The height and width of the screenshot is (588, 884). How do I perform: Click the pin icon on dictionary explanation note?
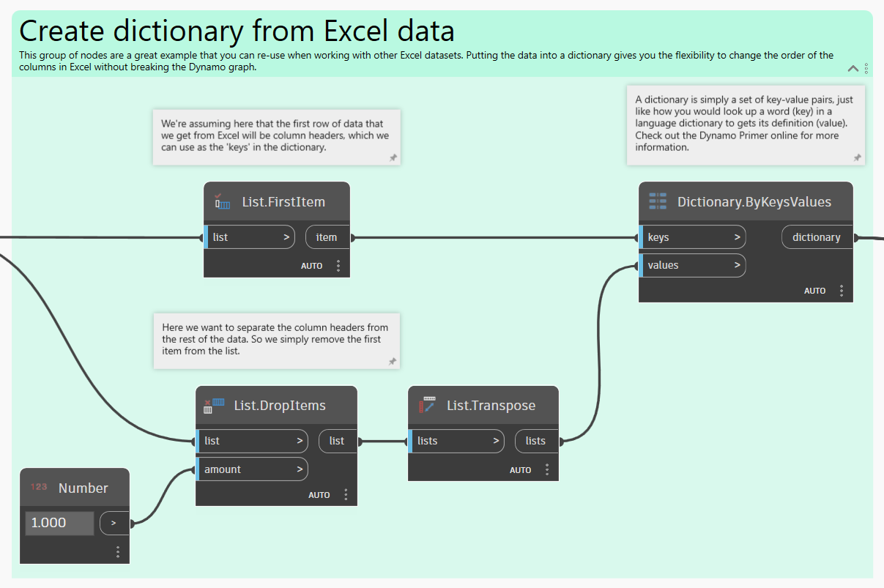[x=857, y=157]
